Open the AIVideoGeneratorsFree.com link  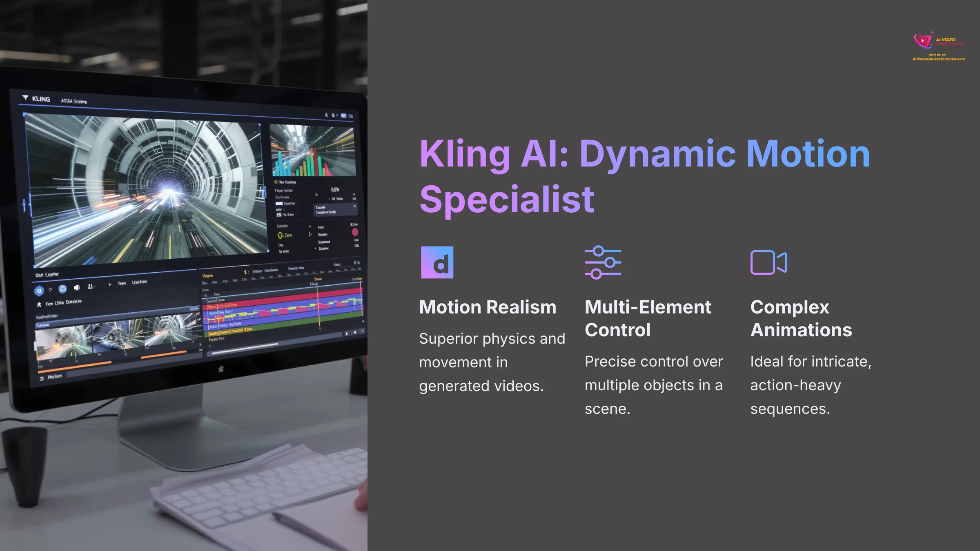coord(938,59)
